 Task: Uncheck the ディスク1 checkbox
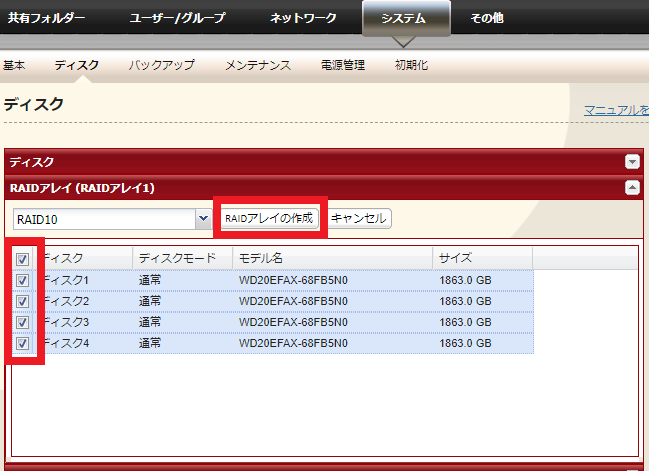23,280
